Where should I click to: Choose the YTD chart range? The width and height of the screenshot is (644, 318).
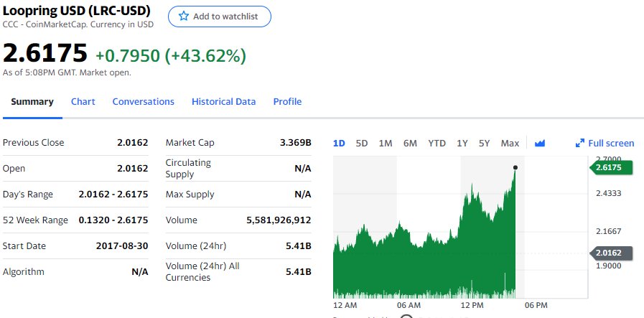pos(437,143)
